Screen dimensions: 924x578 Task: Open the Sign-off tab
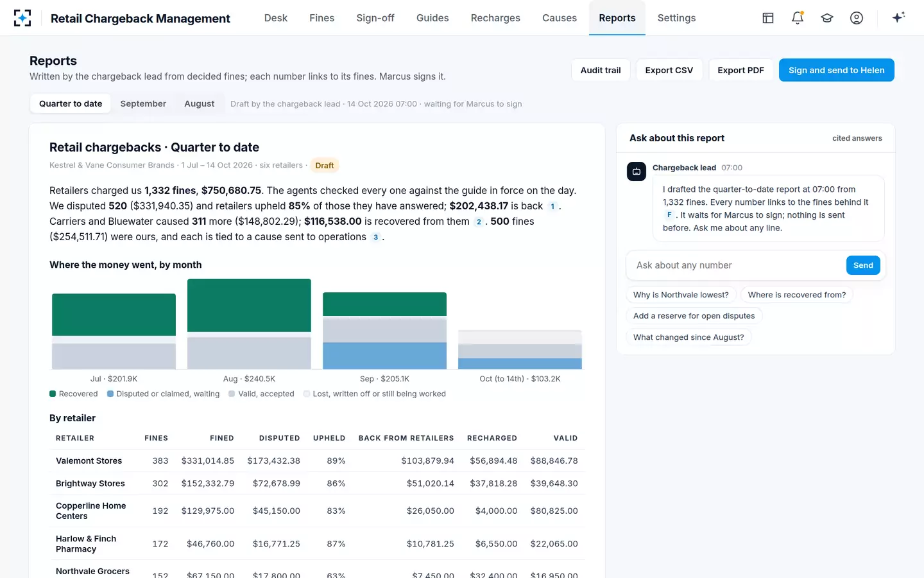[375, 18]
